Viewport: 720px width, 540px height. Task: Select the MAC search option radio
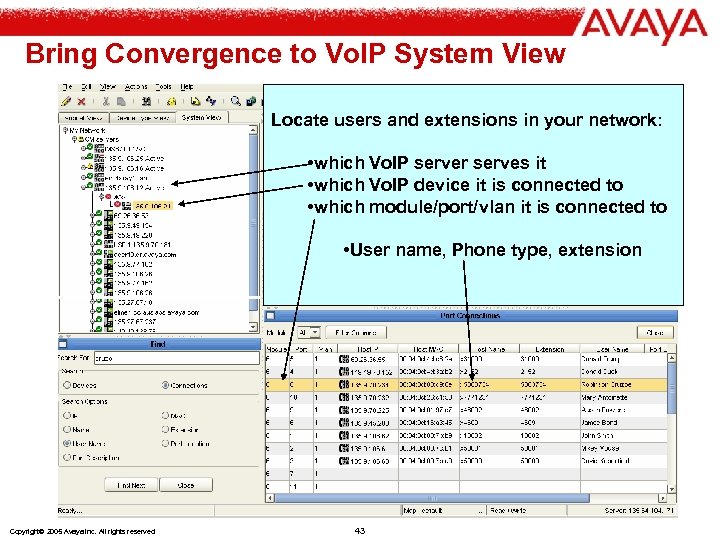[165, 416]
